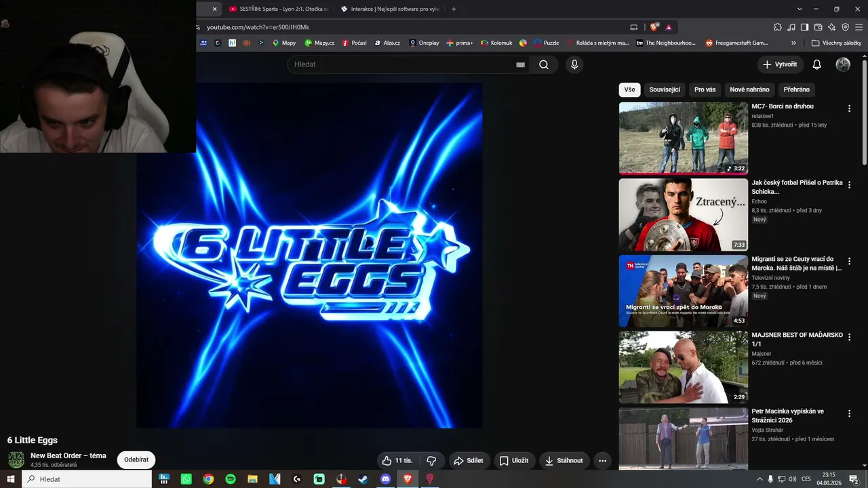Open more actions menu under the video

pos(602,461)
